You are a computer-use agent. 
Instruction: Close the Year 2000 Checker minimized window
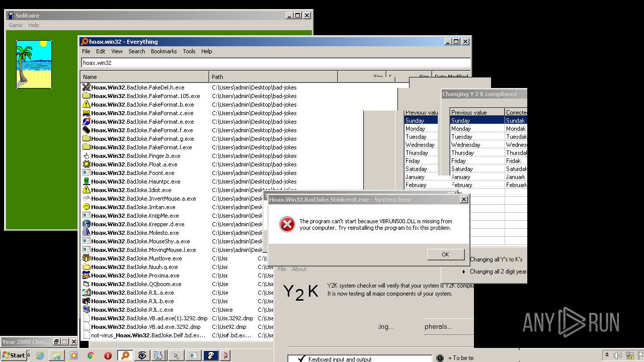point(73,342)
